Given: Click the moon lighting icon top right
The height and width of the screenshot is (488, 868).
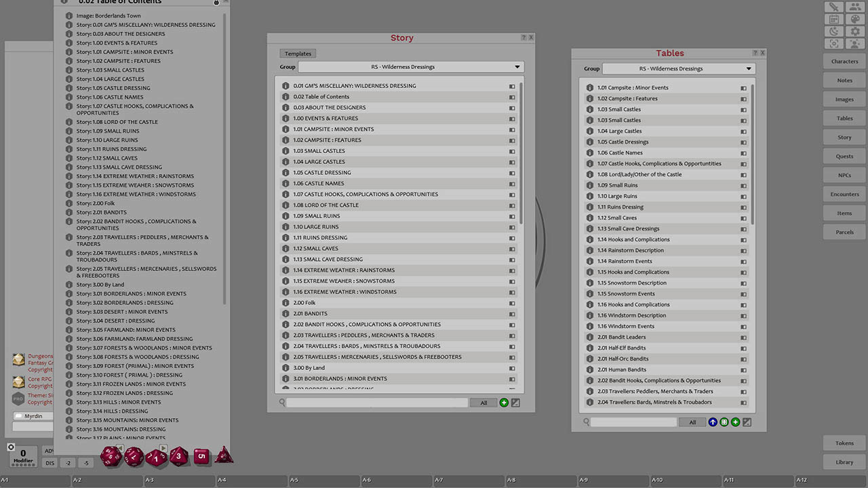Looking at the screenshot, I should pos(834,32).
